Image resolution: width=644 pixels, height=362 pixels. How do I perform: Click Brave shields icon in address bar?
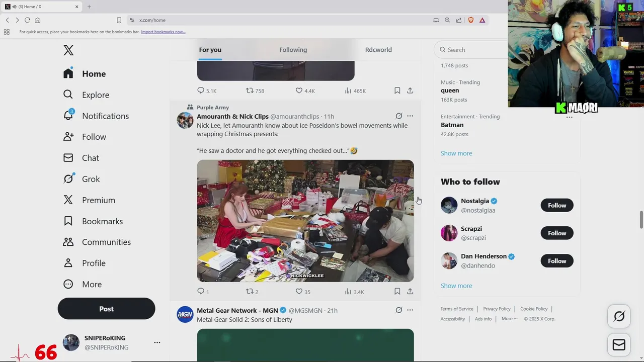click(471, 20)
